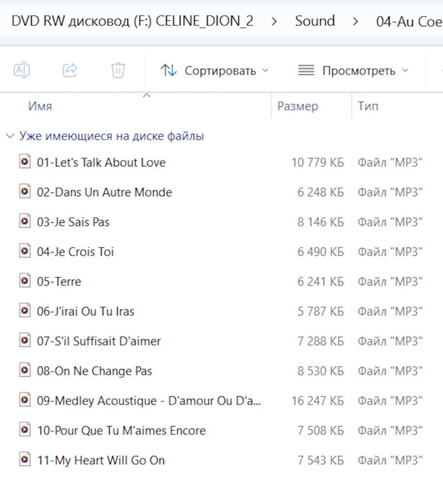Click MP3 icon of 05-Terre
Image resolution: width=443 pixels, height=504 pixels.
click(25, 281)
